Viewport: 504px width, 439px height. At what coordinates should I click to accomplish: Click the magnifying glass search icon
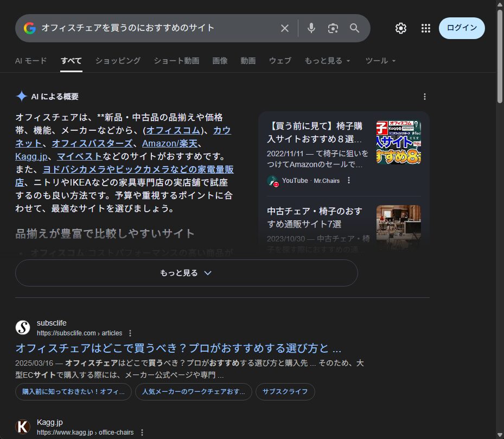point(355,28)
